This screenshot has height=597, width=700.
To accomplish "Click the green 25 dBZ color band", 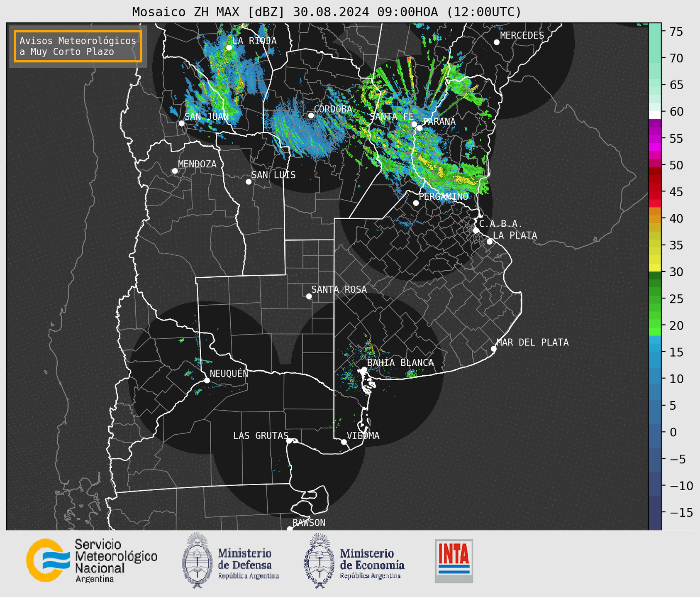I will click(x=655, y=299).
